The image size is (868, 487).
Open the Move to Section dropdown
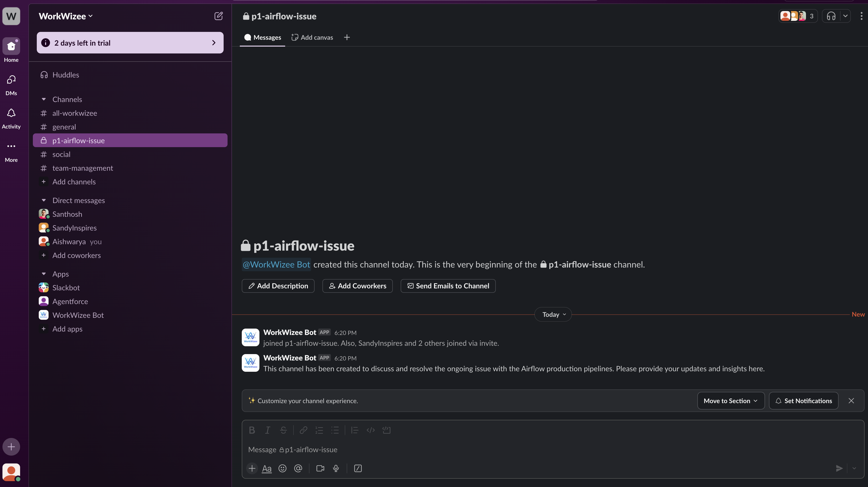coord(730,401)
